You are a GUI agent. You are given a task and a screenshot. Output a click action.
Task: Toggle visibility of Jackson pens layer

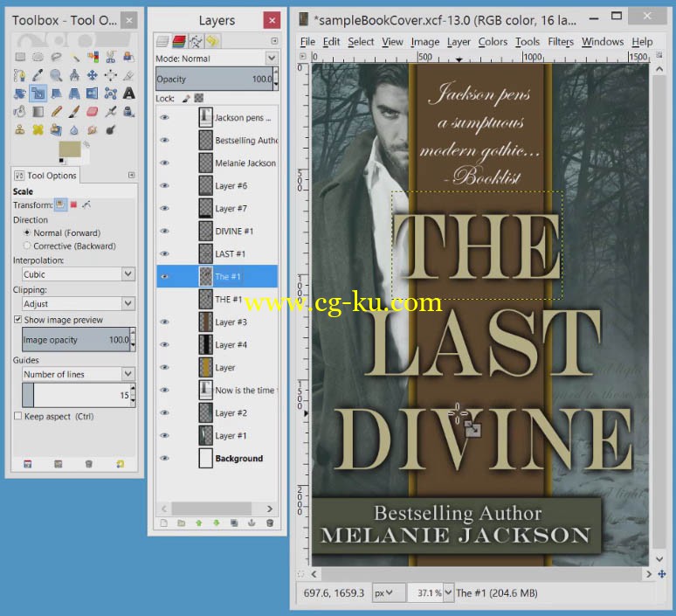coord(164,117)
